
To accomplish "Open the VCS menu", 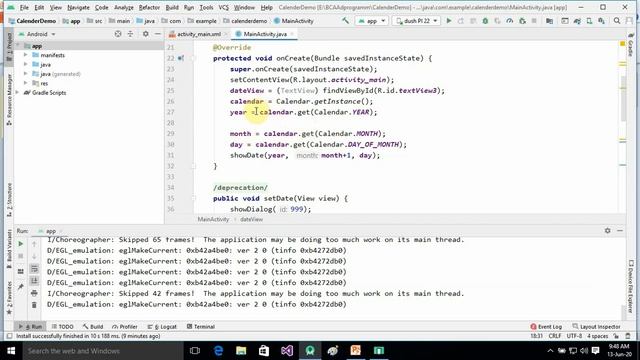I will tap(224, 7).
